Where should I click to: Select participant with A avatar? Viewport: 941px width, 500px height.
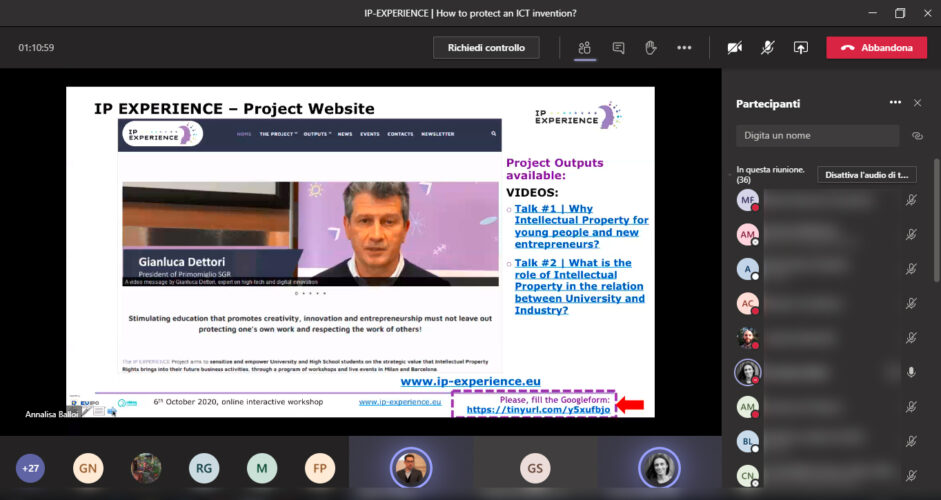pos(748,270)
